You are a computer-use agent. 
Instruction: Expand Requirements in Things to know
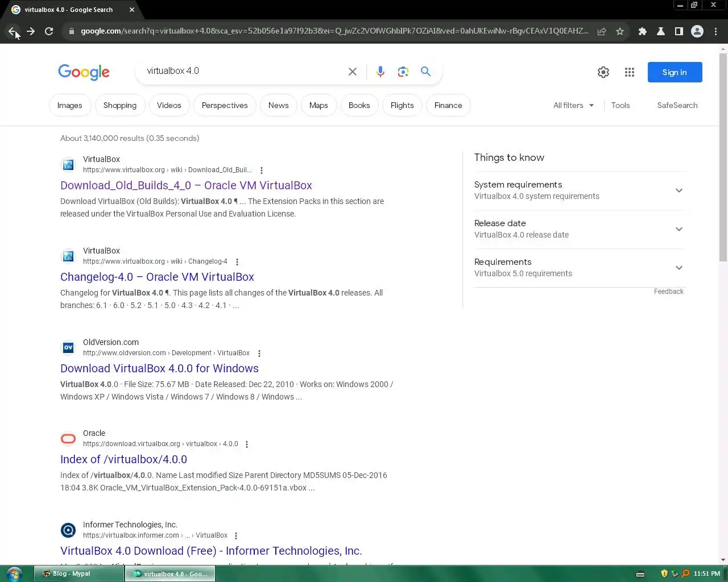click(x=580, y=268)
